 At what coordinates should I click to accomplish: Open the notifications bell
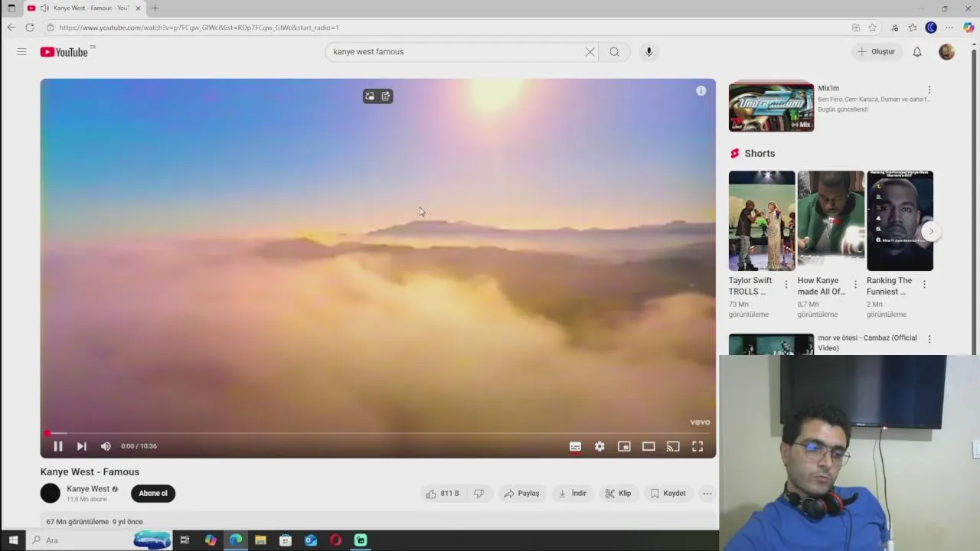[x=917, y=52]
